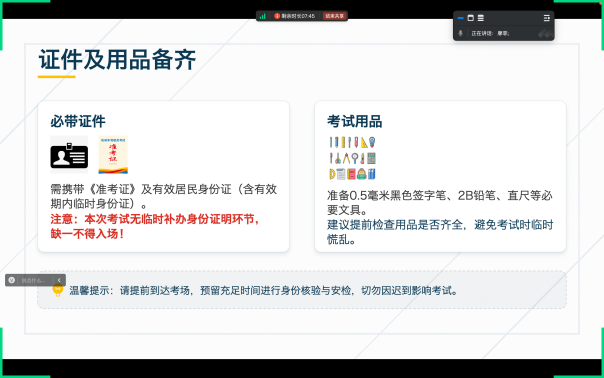Click the "正在讲话" speaking status label

click(482, 34)
